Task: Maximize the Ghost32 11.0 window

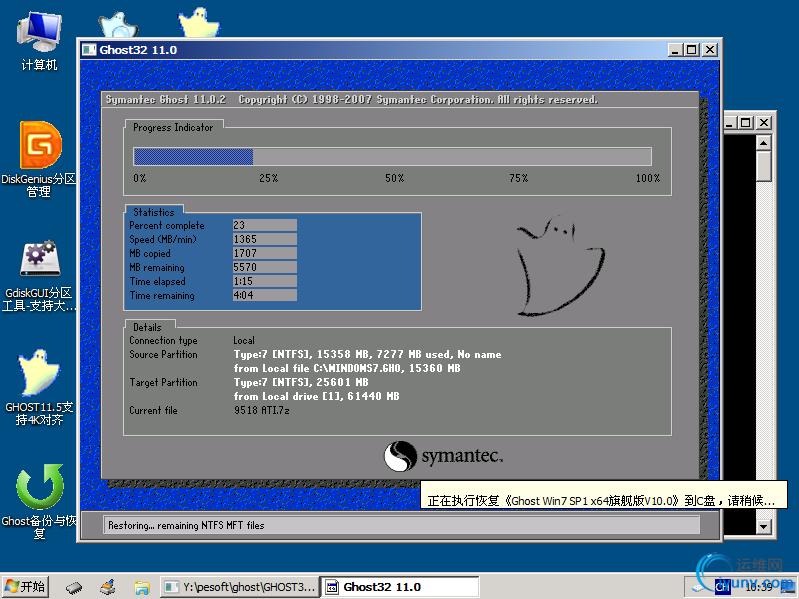Action: point(691,50)
